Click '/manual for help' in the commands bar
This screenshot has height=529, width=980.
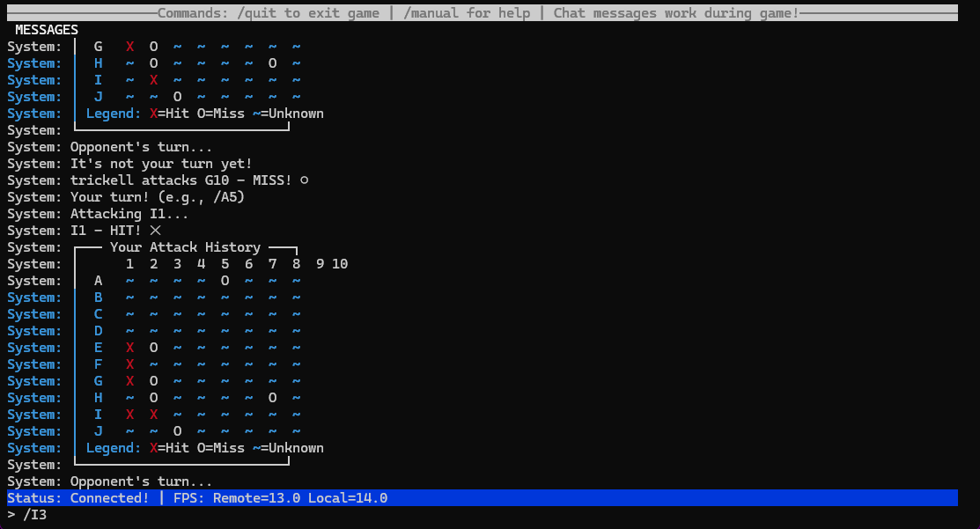467,13
